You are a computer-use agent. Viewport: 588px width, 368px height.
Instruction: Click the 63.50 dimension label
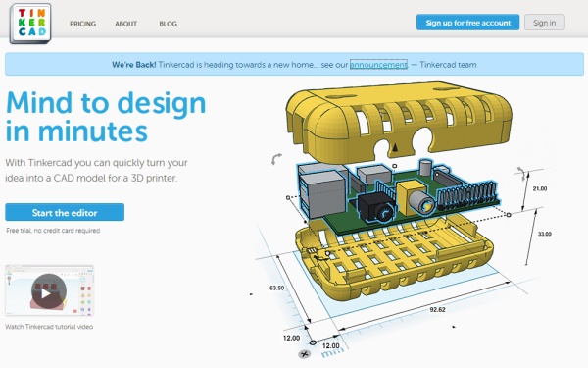[276, 288]
